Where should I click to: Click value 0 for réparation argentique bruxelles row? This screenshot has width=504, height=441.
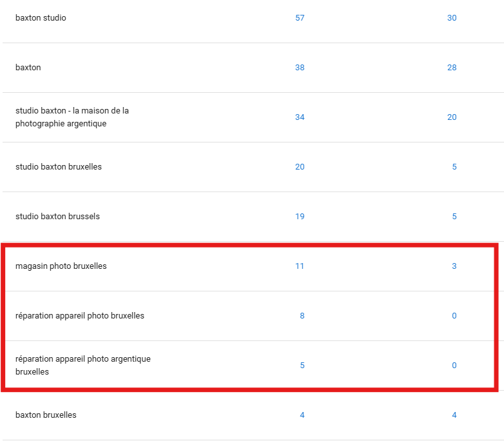(454, 366)
